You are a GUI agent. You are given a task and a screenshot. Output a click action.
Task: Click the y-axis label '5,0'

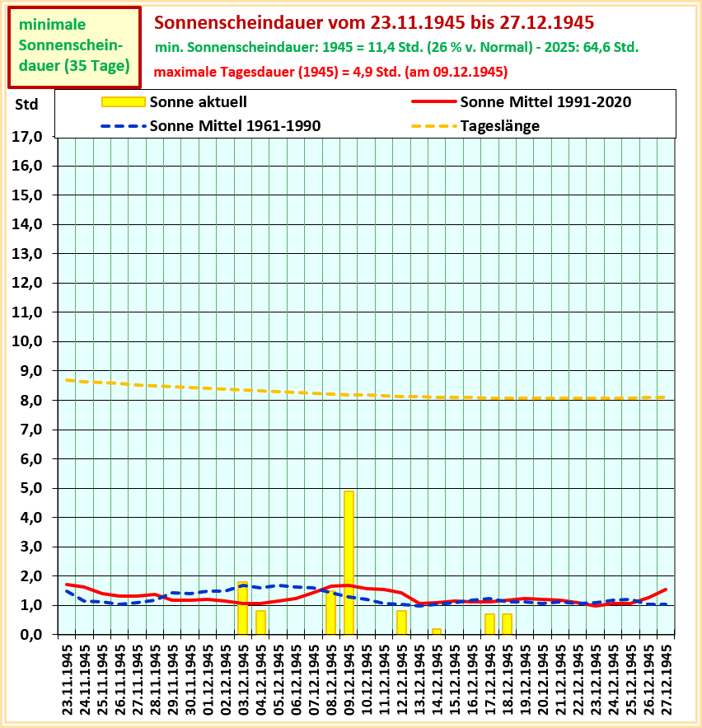click(x=31, y=488)
